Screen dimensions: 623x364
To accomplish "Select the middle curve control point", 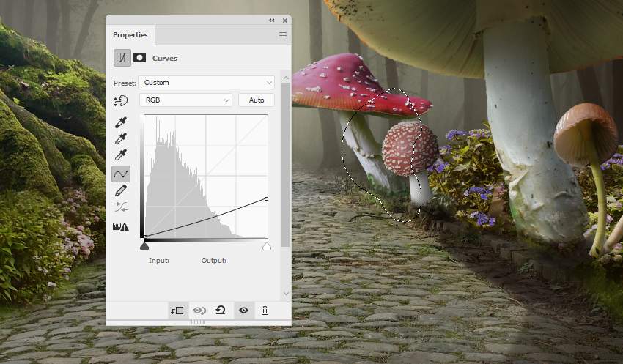I will (216, 216).
